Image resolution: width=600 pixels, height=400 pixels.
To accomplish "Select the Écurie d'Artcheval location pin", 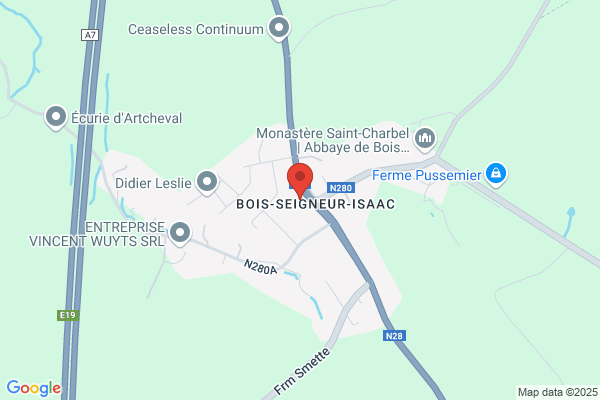I will [56, 117].
